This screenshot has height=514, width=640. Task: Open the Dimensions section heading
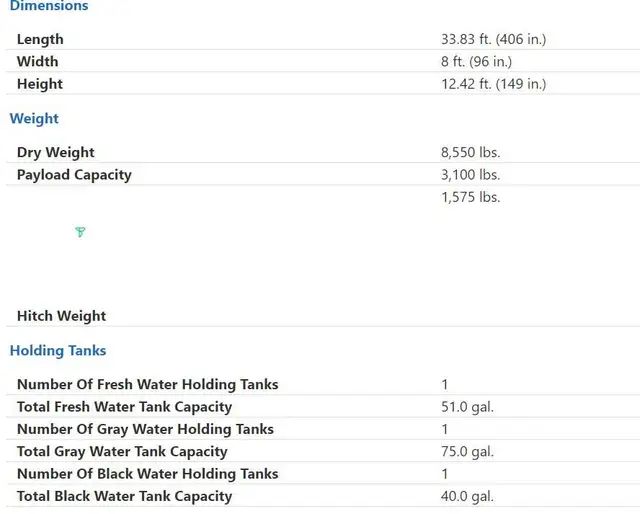(49, 6)
